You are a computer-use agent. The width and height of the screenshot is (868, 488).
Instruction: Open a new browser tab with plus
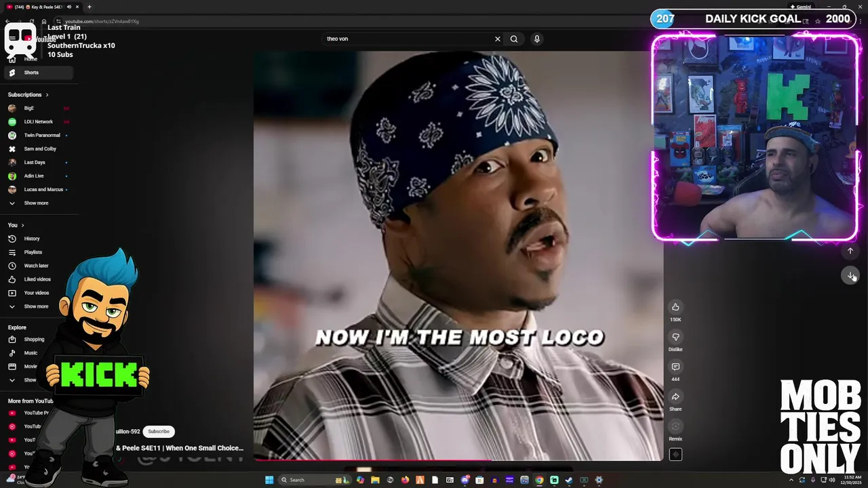coord(89,7)
